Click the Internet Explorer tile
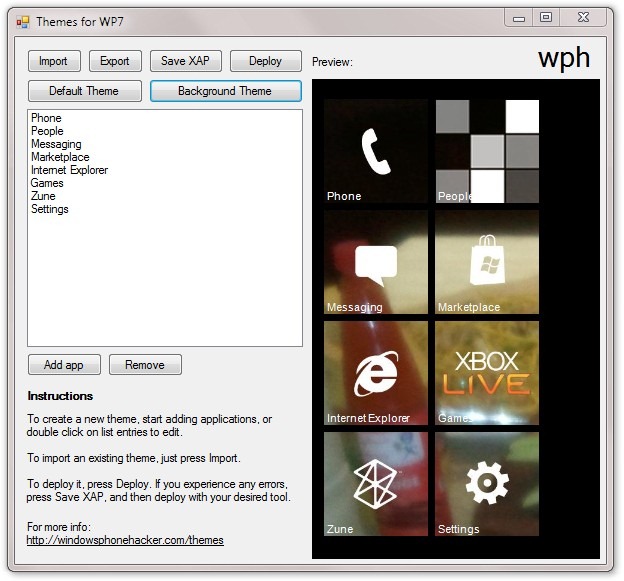This screenshot has height=581, width=624. [x=376, y=373]
